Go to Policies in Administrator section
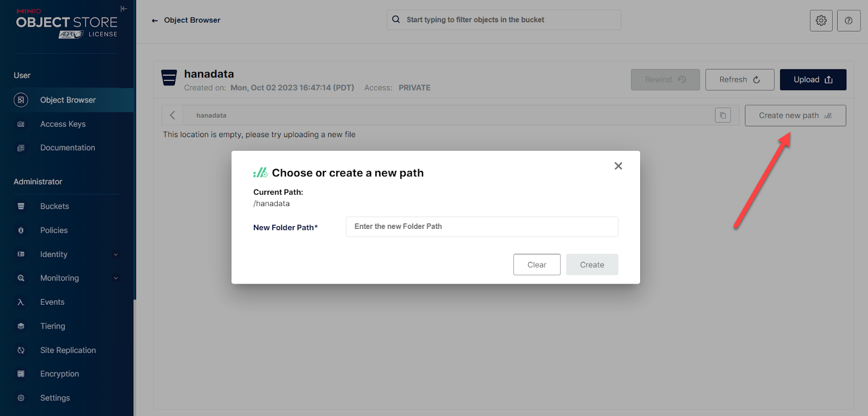This screenshot has width=868, height=416. tap(54, 231)
